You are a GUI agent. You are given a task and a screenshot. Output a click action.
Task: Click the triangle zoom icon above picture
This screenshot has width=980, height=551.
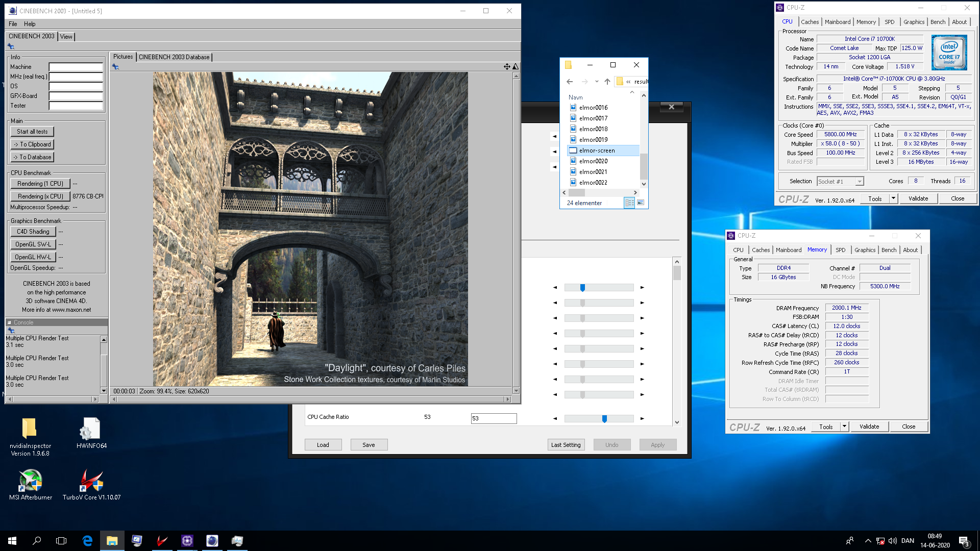coord(516,66)
